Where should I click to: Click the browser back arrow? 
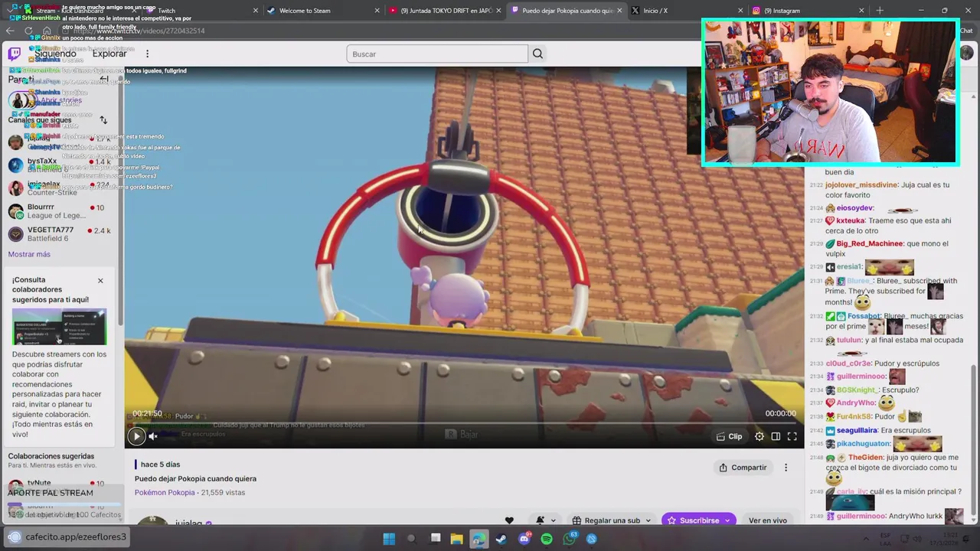10,31
